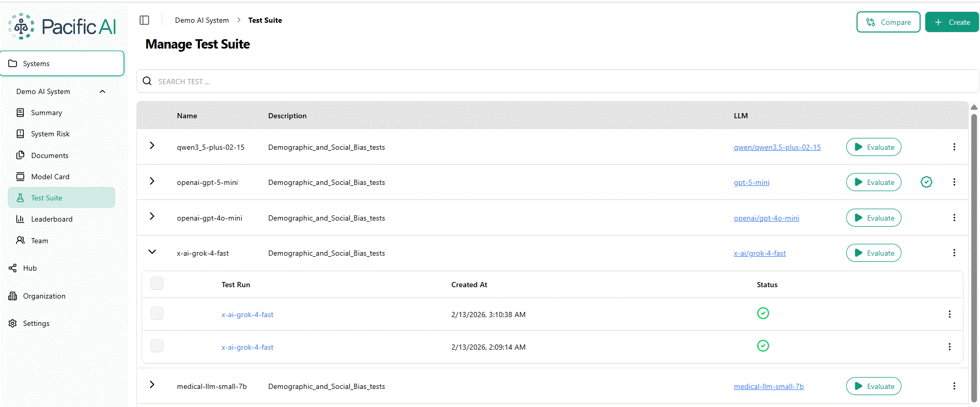Check the box for 2:09:14 AM test run
The height and width of the screenshot is (407, 980).
tap(157, 346)
